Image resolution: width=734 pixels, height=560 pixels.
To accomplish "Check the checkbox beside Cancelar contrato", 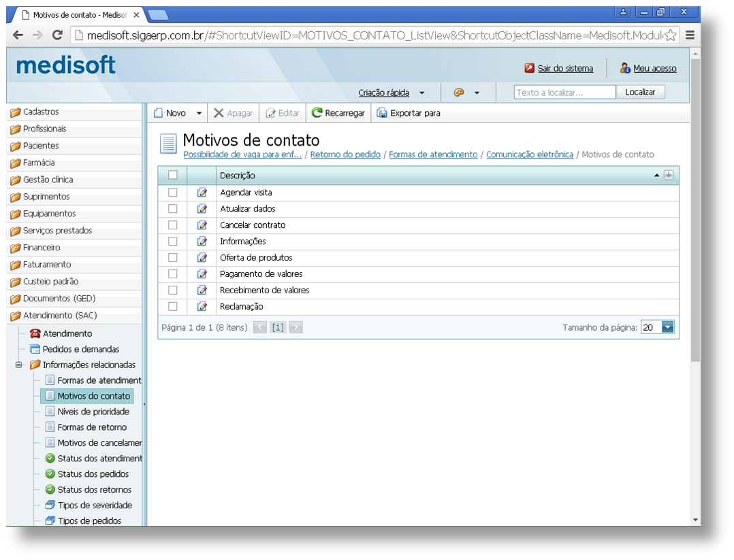I will pyautogui.click(x=172, y=225).
